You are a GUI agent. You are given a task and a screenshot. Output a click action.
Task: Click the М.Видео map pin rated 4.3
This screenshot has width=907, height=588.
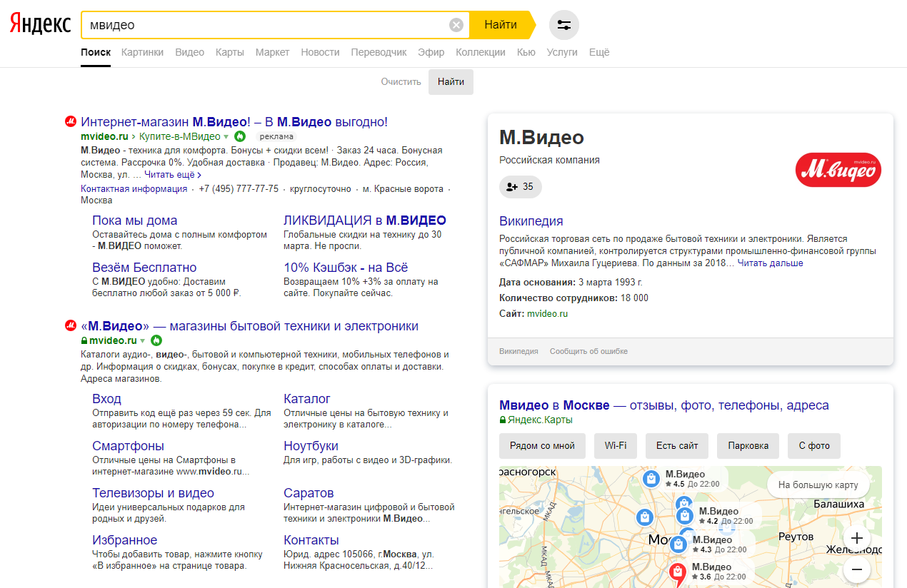pos(678,544)
